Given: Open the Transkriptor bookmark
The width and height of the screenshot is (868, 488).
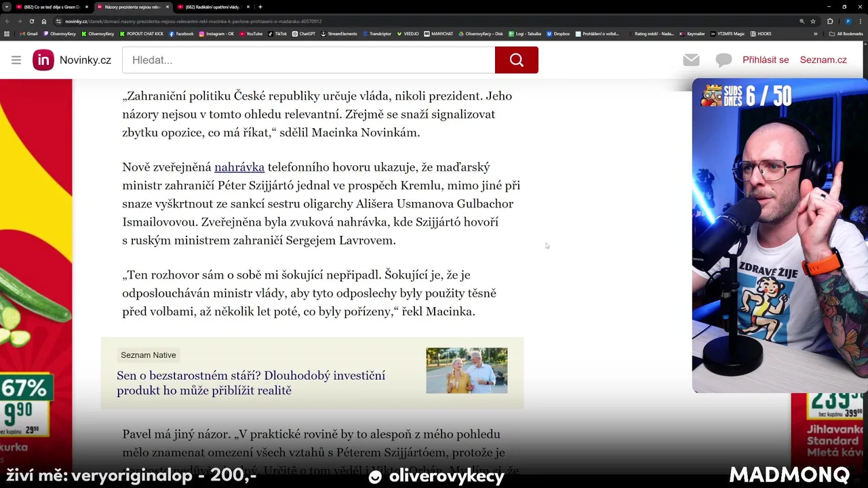Looking at the screenshot, I should point(377,33).
